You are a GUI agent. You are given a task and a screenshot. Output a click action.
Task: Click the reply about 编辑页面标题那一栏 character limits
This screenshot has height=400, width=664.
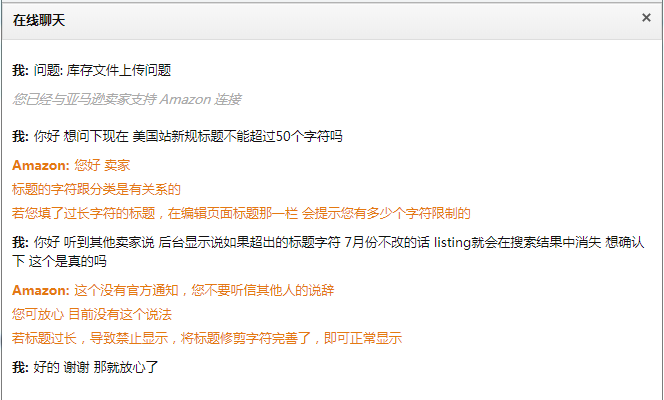241,213
